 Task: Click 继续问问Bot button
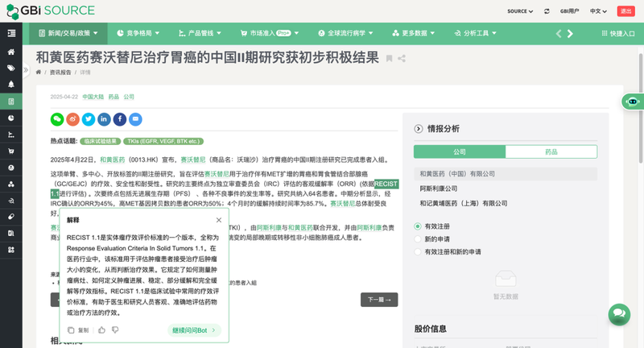pos(194,329)
